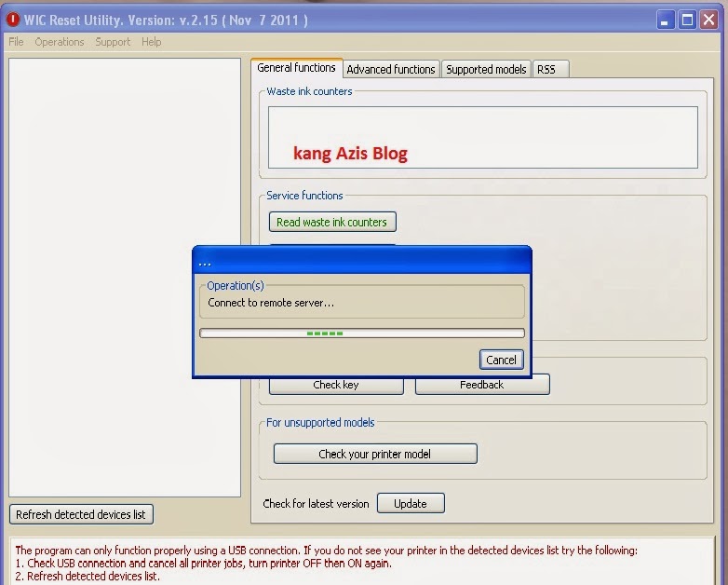The height and width of the screenshot is (585, 728).
Task: Click the connection progress bar
Action: [x=362, y=333]
